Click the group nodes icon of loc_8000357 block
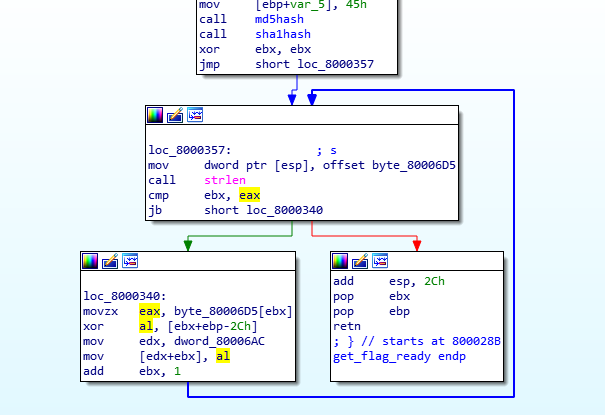The height and width of the screenshot is (415, 605). pos(195,115)
